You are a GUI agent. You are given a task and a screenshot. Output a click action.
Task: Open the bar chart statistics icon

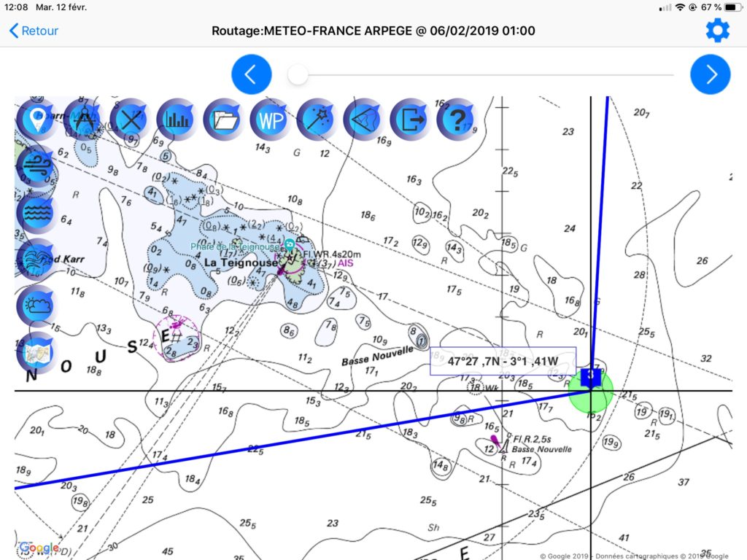[178, 119]
